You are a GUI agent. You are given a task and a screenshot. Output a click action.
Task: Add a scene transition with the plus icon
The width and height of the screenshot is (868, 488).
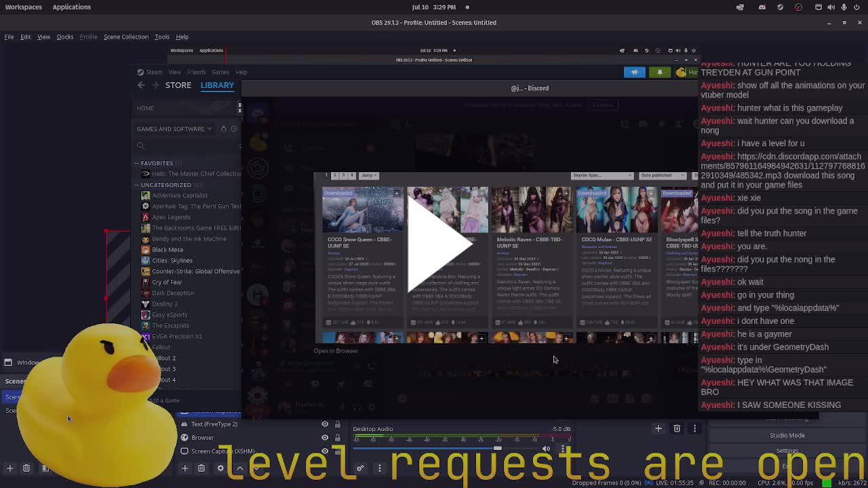658,428
